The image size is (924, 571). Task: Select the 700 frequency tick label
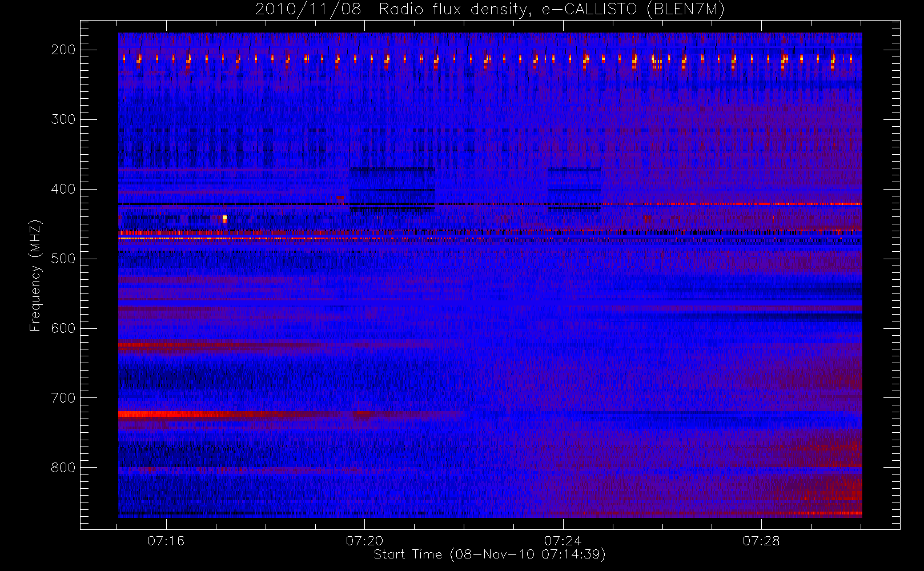click(x=63, y=398)
